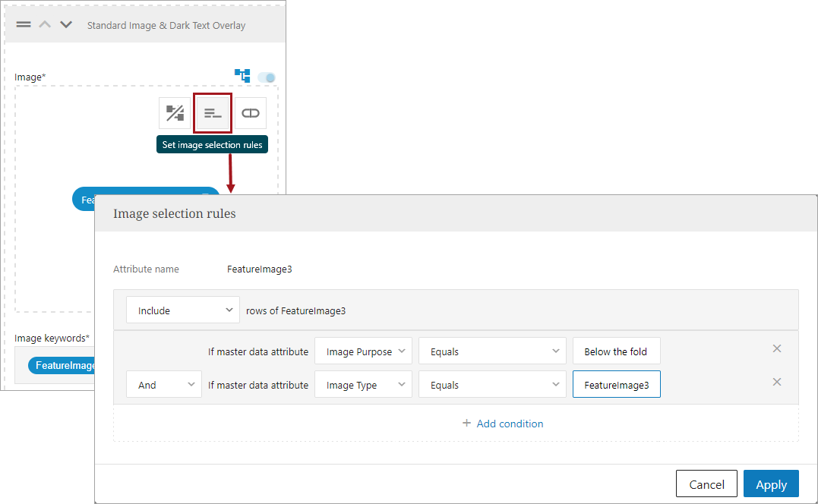Click the FeatureImage3 value input field
Screen dimensions: 818x504
pos(616,385)
